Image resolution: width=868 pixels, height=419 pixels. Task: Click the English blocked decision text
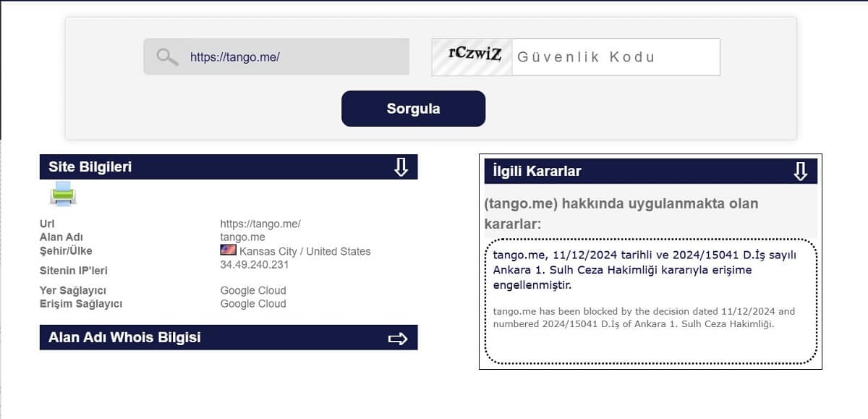click(644, 318)
